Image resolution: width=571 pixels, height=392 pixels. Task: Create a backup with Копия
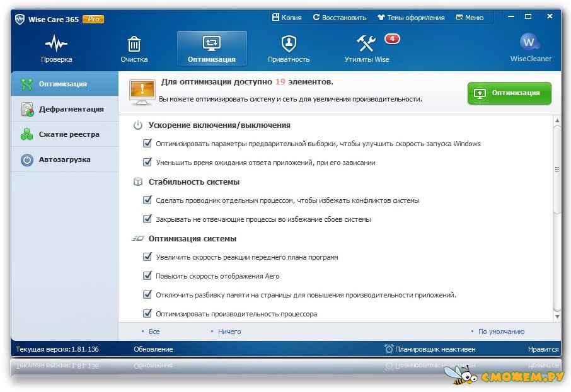pos(287,18)
